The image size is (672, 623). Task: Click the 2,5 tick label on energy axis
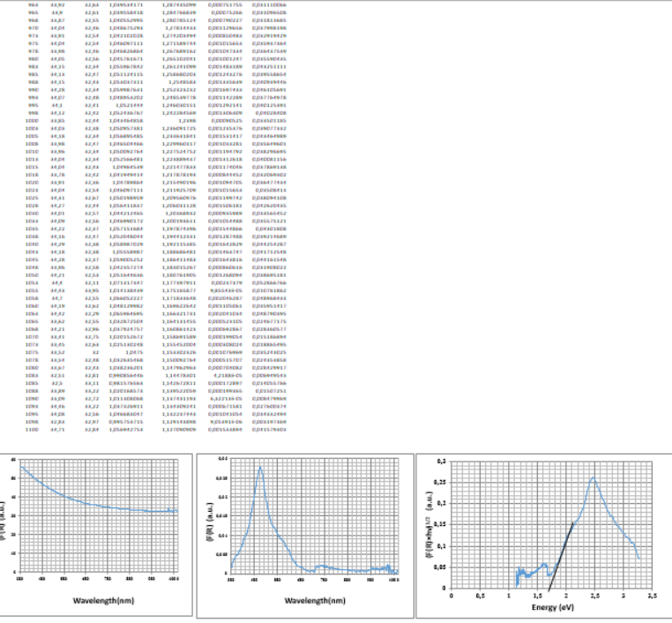coord(595,596)
